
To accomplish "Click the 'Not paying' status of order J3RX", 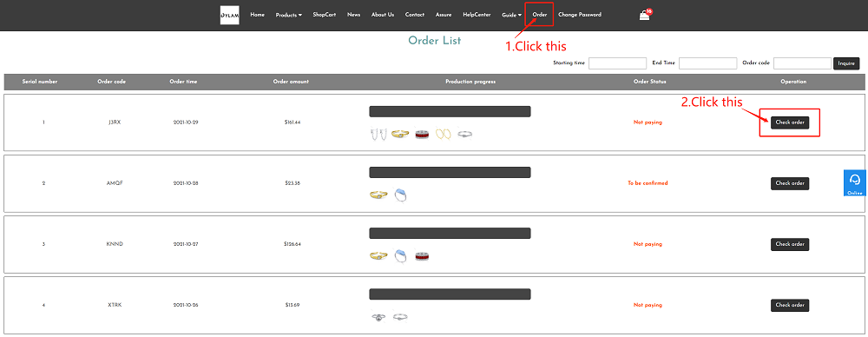I will 648,122.
